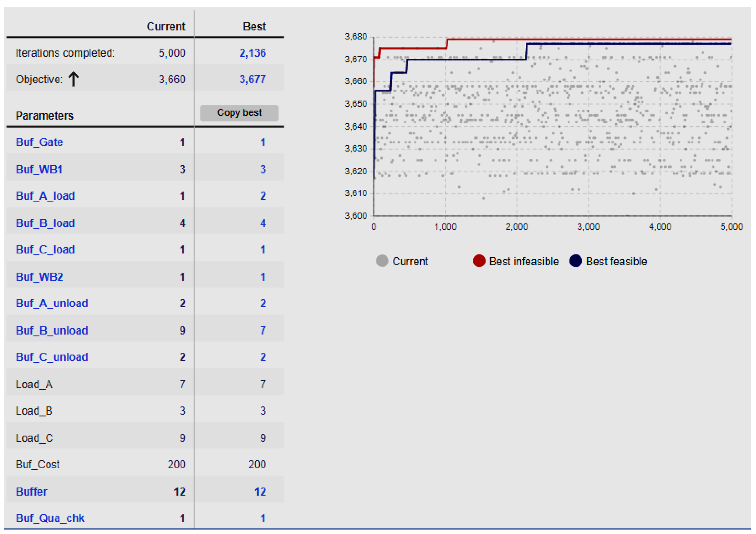Click the red Best infeasible legend marker
The height and width of the screenshot is (534, 756).
(479, 261)
